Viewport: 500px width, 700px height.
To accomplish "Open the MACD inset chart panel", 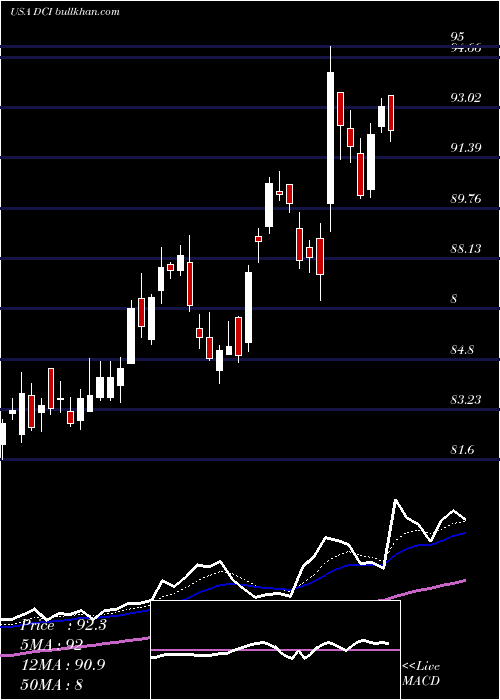I will (x=275, y=650).
